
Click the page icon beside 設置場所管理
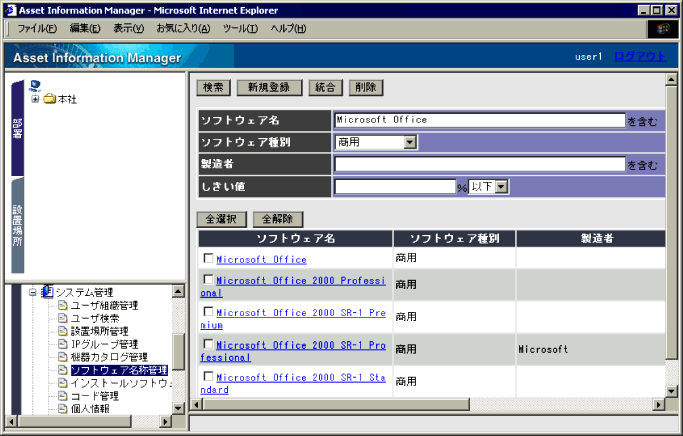[63, 331]
